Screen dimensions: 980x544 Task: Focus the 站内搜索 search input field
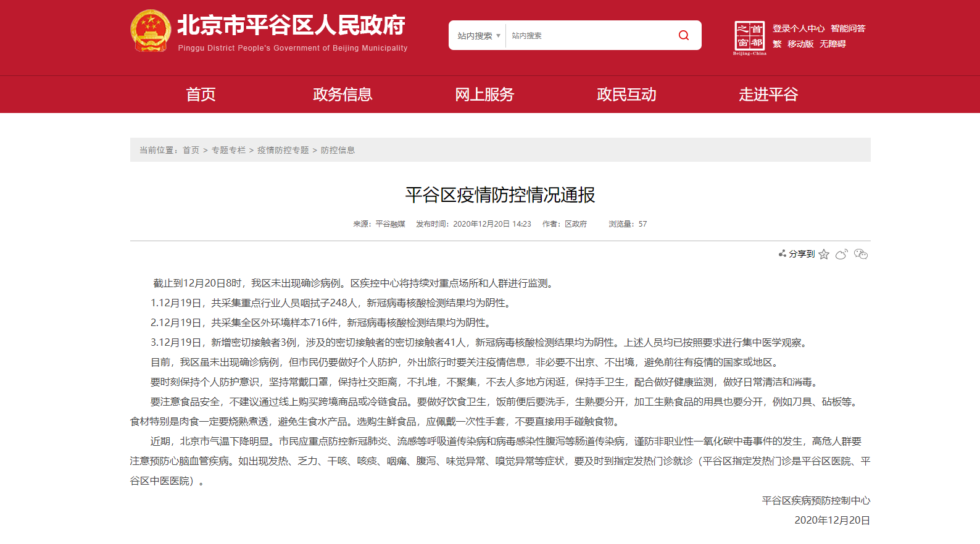coord(586,36)
